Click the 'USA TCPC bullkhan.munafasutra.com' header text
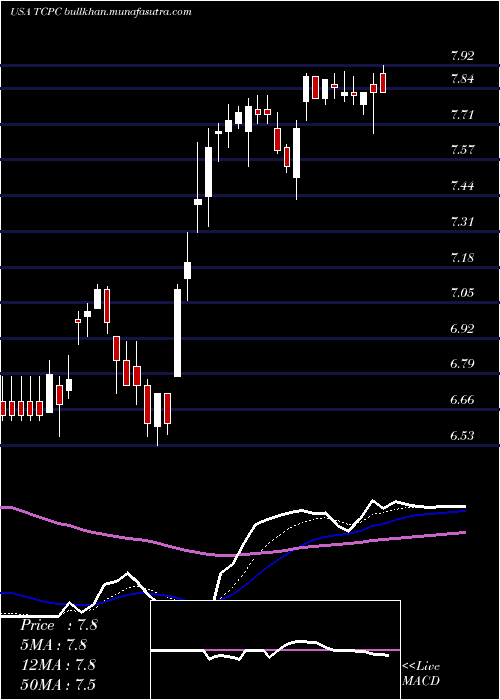 101,12
